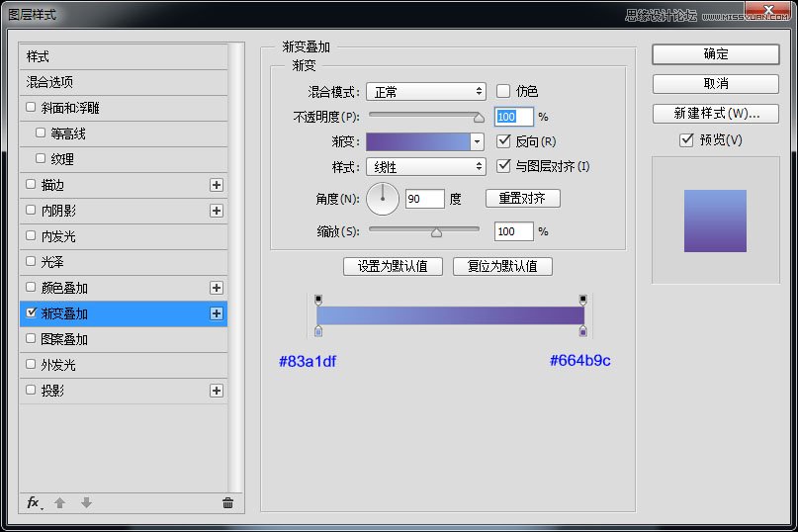The width and height of the screenshot is (798, 532).
Task: Uncheck the 渐变叠加 checkbox
Action: point(31,312)
